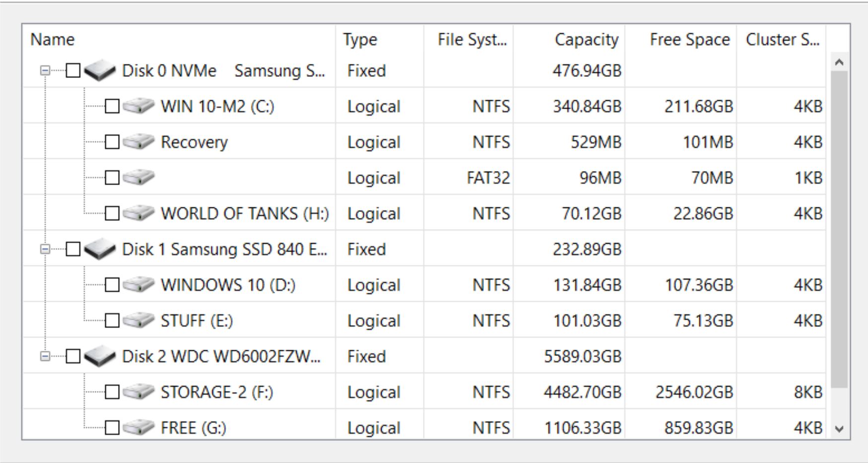
Task: Collapse the Disk 1 Samsung SSD tree node
Action: [45, 249]
